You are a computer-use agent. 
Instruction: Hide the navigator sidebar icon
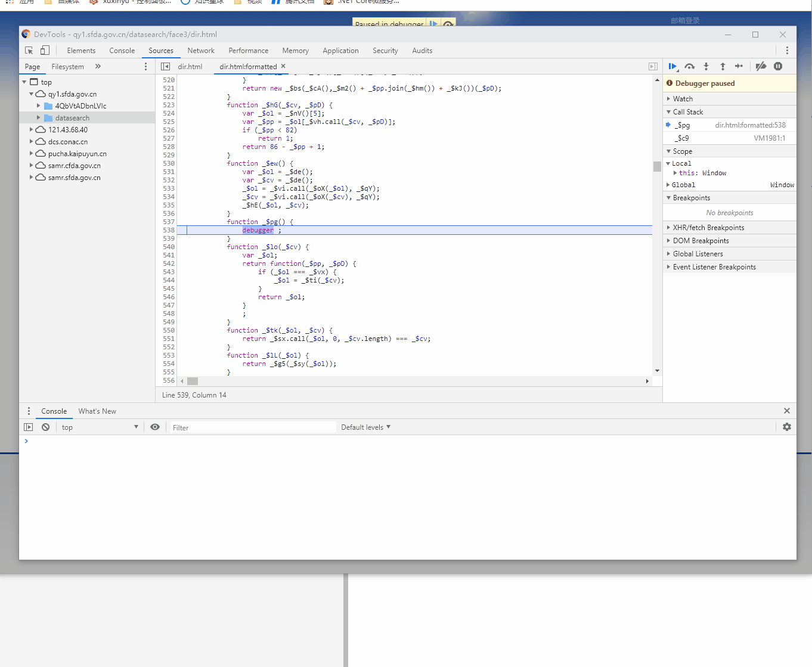pos(166,67)
